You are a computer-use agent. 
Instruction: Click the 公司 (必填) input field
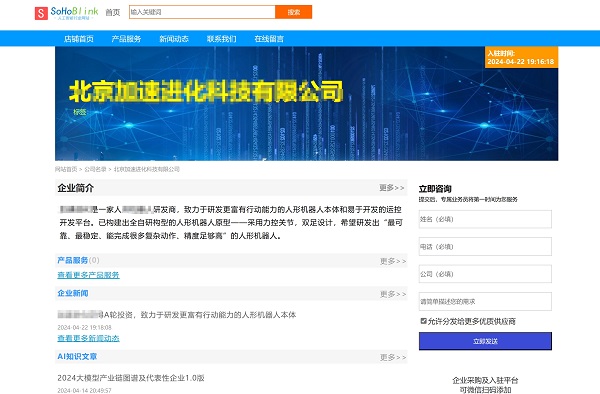(x=485, y=274)
